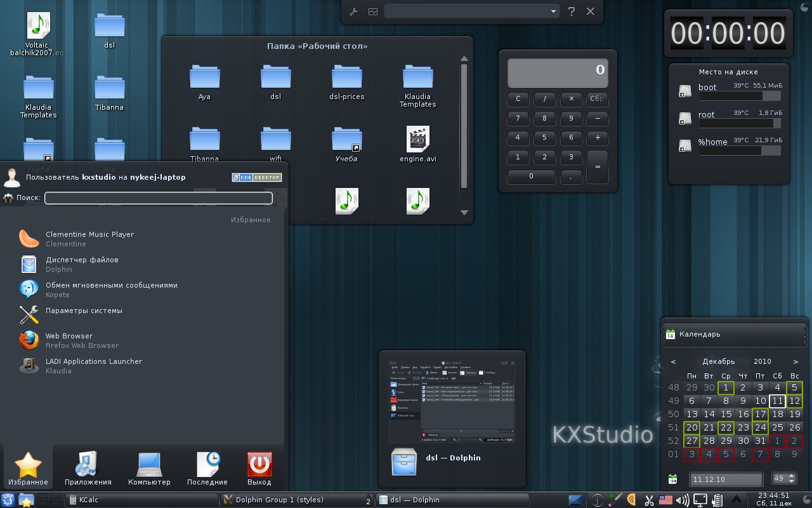
Task: Close the top widget with X
Action: click(591, 11)
